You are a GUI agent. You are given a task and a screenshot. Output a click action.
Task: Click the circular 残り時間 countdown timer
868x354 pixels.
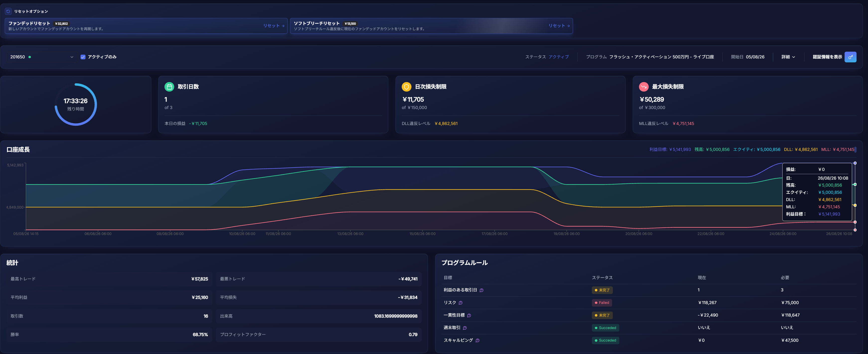(x=76, y=104)
